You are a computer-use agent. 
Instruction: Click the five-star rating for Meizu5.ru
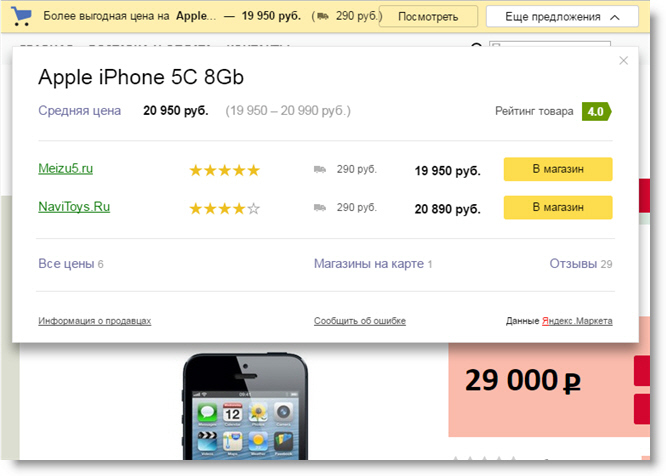click(224, 170)
